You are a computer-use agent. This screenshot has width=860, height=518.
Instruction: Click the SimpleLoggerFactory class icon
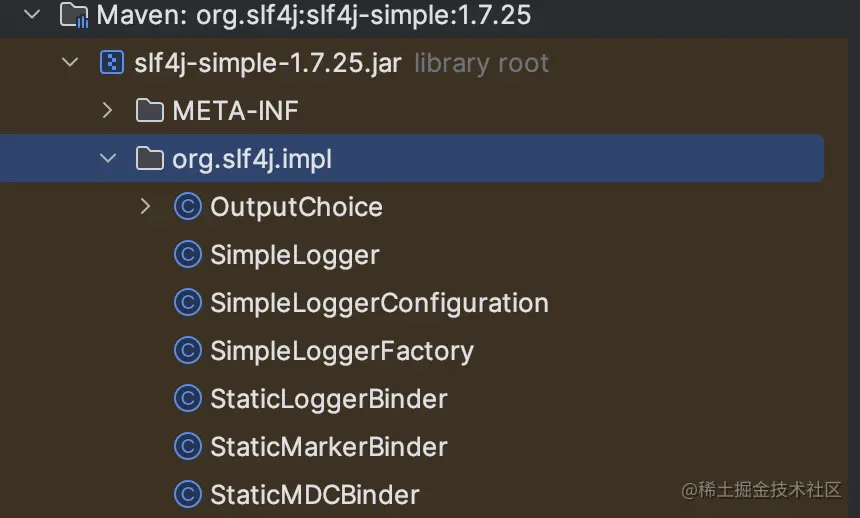pos(187,351)
